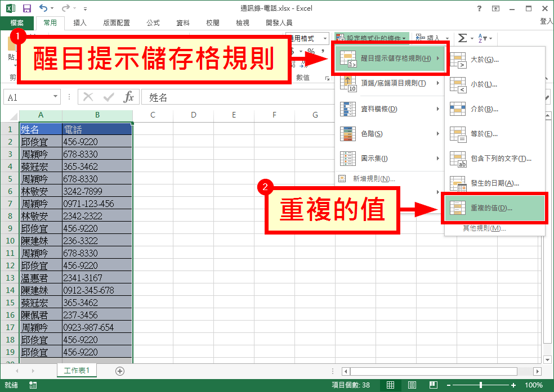The width and height of the screenshot is (554, 392).
Task: Switch to Normal view icon in the status bar
Action: click(390, 385)
